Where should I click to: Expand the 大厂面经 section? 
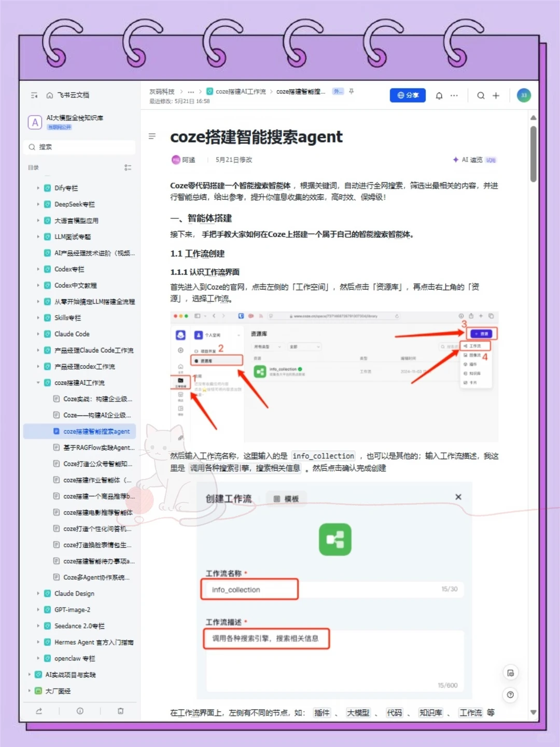coord(29,691)
